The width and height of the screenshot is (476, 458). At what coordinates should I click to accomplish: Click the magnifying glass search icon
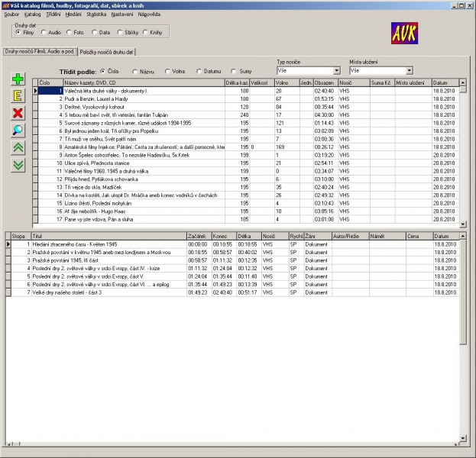[x=18, y=130]
